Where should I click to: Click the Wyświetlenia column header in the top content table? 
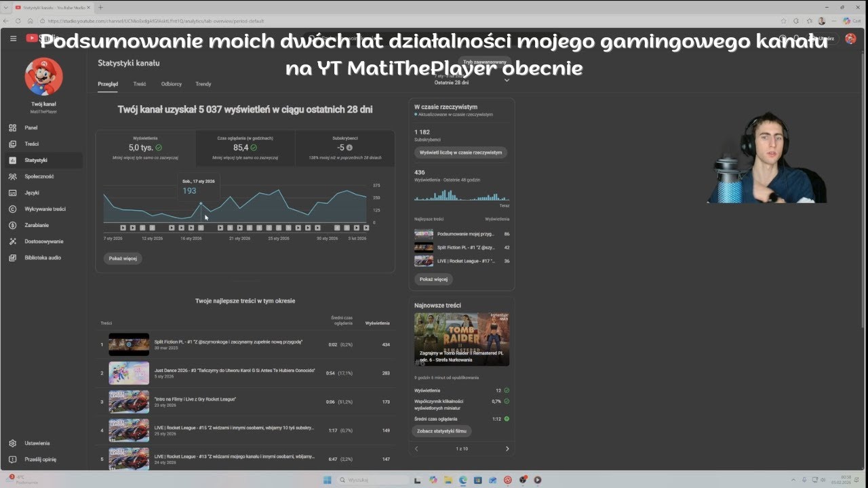click(378, 323)
